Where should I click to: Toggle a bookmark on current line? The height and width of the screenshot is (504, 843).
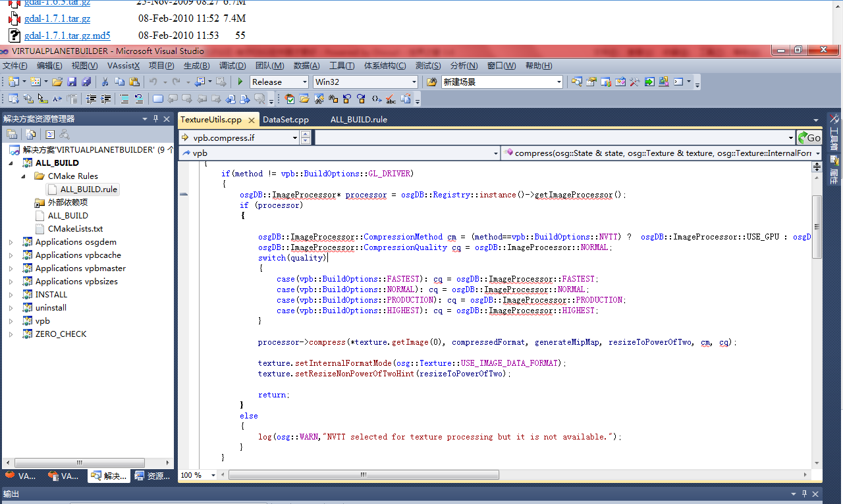(x=158, y=99)
